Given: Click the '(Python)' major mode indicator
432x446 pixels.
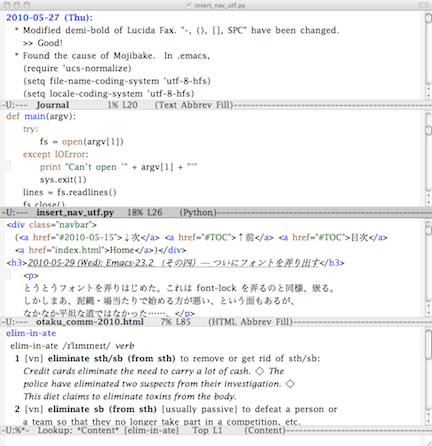Looking at the screenshot, I should (198, 213).
